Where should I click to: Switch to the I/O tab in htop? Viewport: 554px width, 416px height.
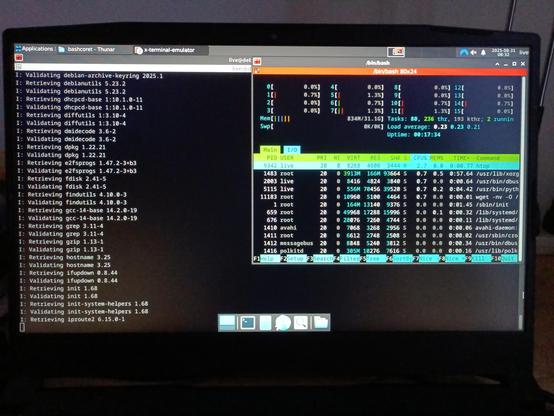click(x=291, y=150)
